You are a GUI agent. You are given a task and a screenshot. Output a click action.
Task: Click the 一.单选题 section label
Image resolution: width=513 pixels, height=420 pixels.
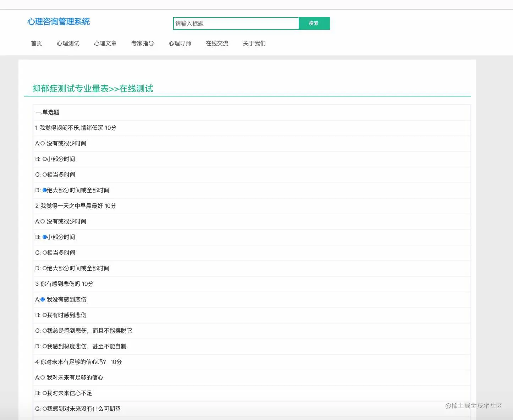[48, 112]
